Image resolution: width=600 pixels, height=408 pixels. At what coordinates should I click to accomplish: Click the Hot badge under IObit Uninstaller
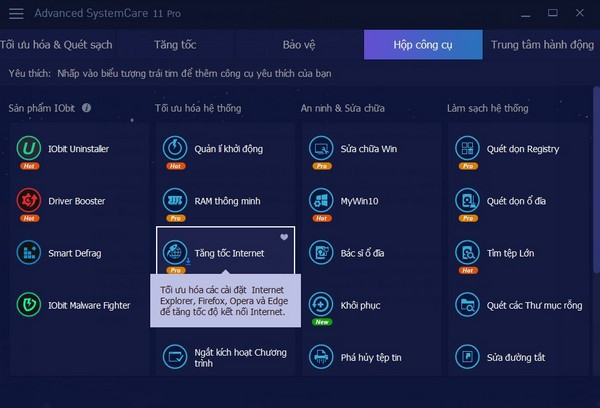[29, 166]
